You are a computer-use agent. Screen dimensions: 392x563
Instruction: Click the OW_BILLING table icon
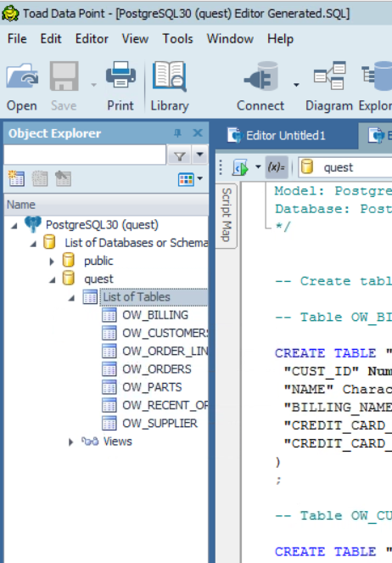coord(109,315)
